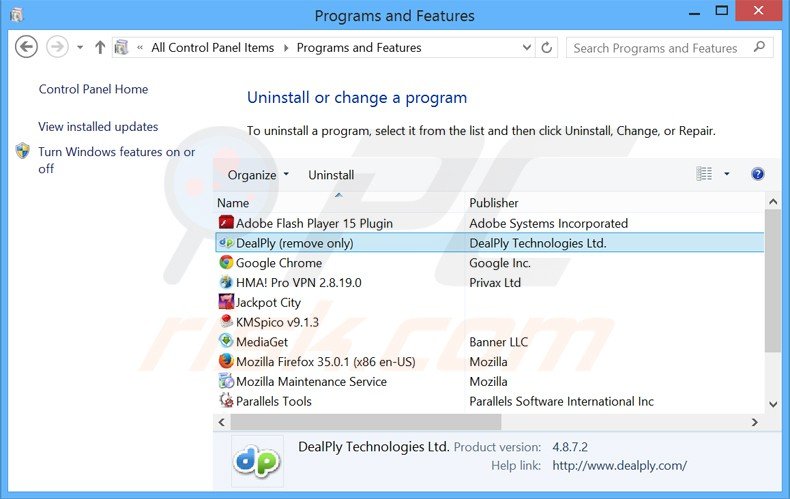Click the vertical scrollbar down arrow

[773, 404]
